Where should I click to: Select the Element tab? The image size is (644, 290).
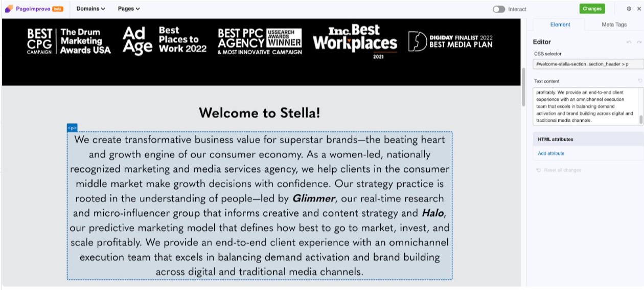(560, 25)
